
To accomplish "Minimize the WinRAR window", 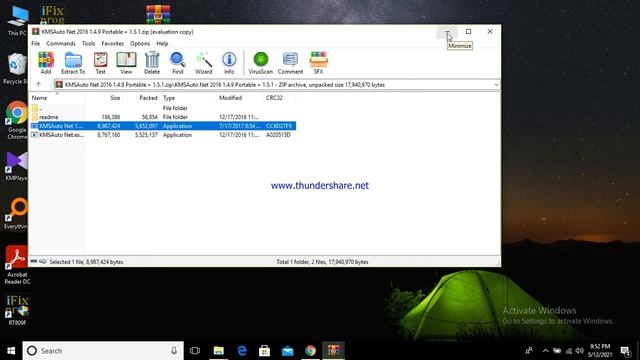I will [x=447, y=31].
